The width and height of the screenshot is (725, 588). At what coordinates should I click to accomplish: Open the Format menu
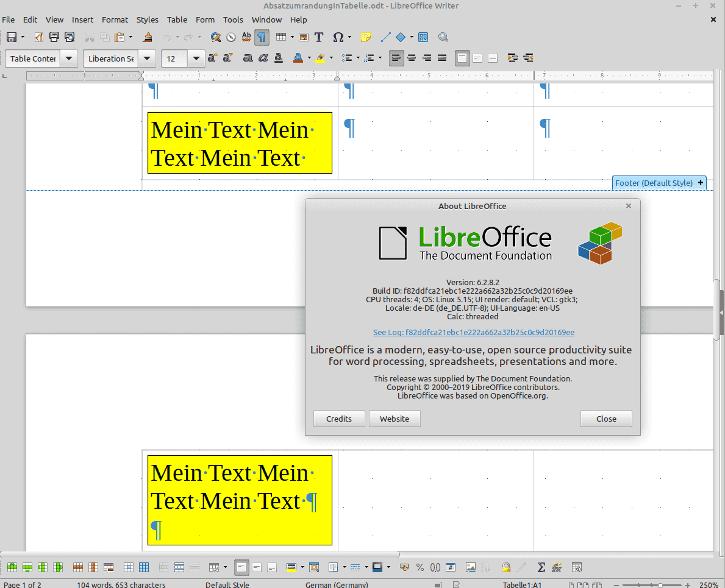(x=115, y=20)
